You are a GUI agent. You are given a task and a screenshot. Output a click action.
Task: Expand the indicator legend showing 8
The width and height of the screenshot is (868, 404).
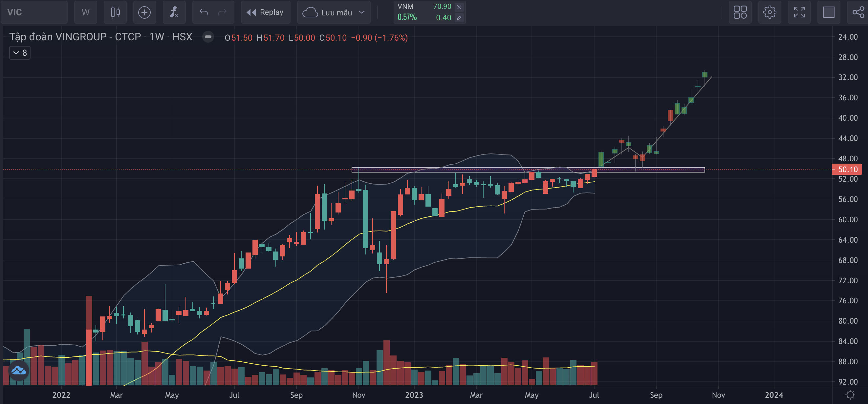tap(20, 53)
